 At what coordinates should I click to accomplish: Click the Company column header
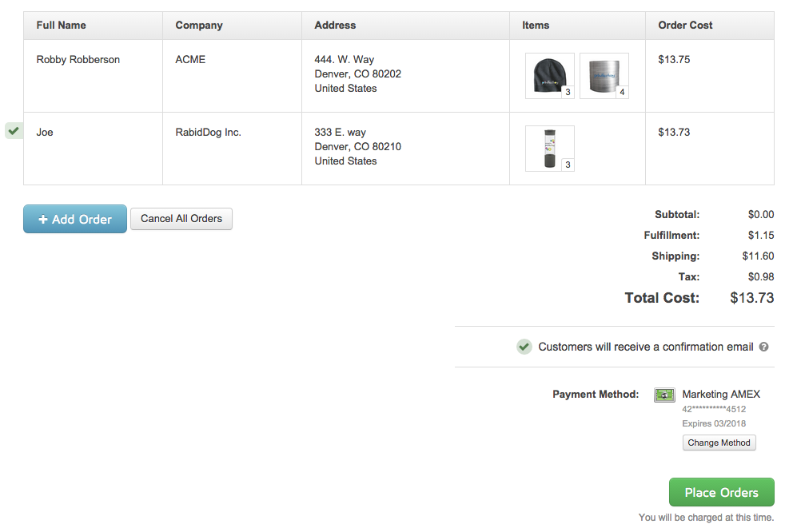(199, 26)
